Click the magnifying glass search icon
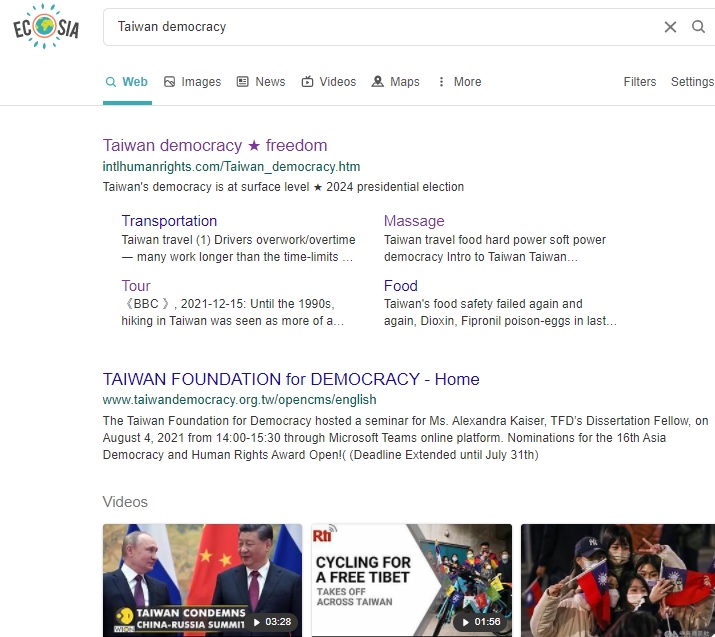715x637 pixels. pos(699,27)
